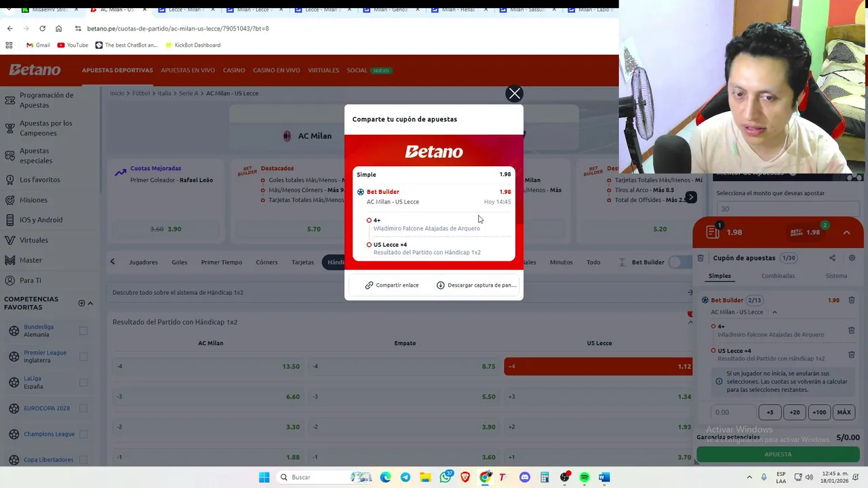Image resolution: width=868 pixels, height=488 pixels.
Task: Open Apuestas especiales in sidebar
Action: click(36, 156)
